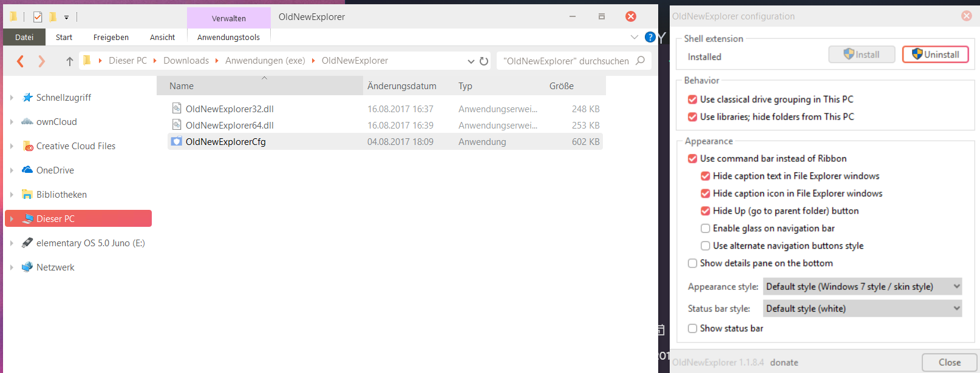The height and width of the screenshot is (373, 980).
Task: Enable alternate navigation buttons style
Action: 705,246
